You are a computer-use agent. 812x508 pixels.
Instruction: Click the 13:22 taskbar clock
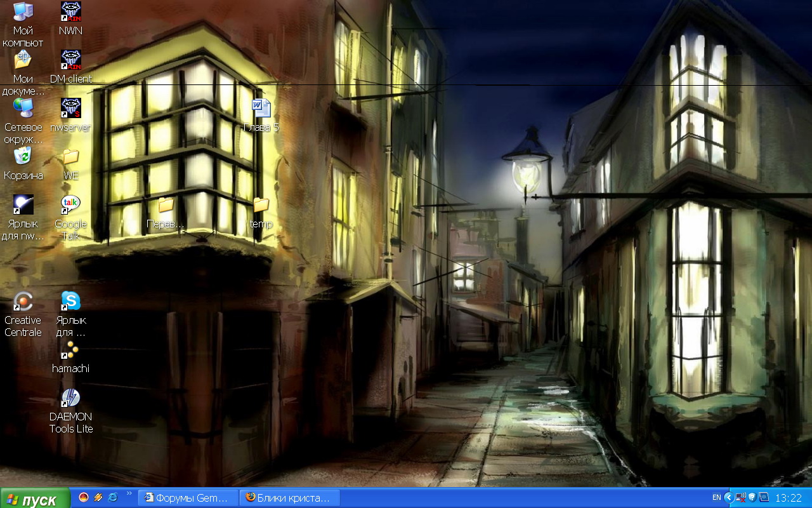(x=789, y=498)
